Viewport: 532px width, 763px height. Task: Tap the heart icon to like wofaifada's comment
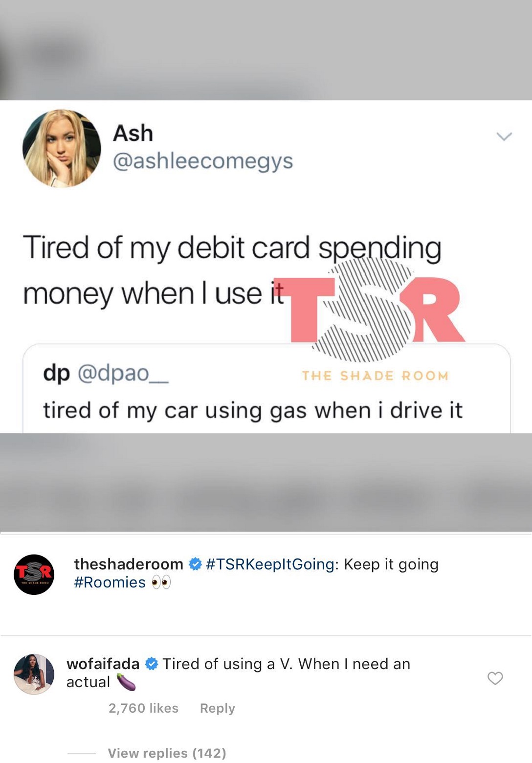(x=495, y=678)
